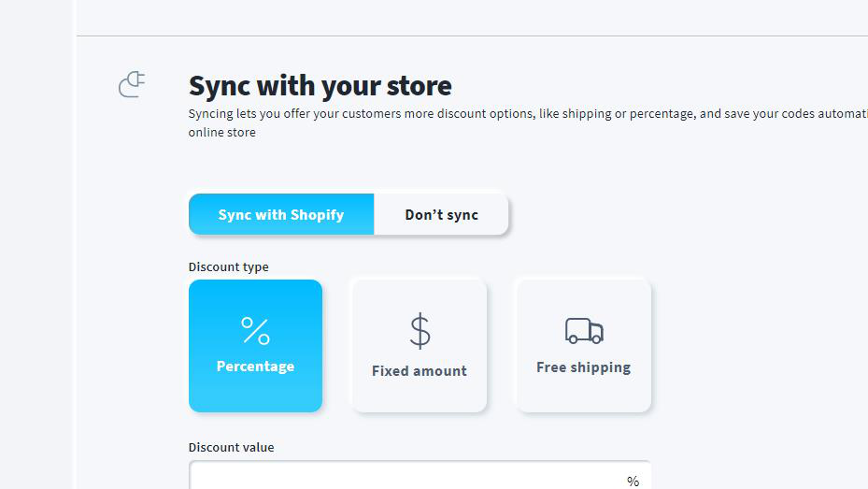Switch to Don't sync option
This screenshot has width=868, height=489.
pos(441,214)
